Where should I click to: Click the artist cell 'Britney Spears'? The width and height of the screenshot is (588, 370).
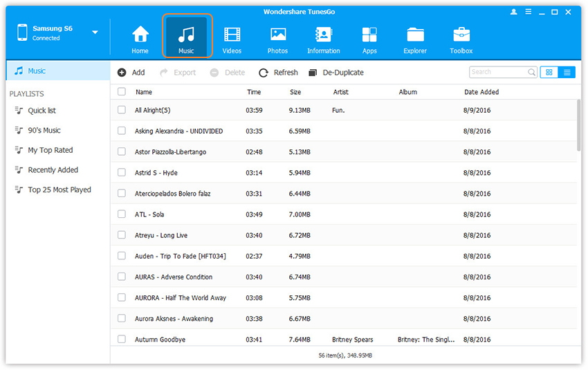click(x=353, y=340)
